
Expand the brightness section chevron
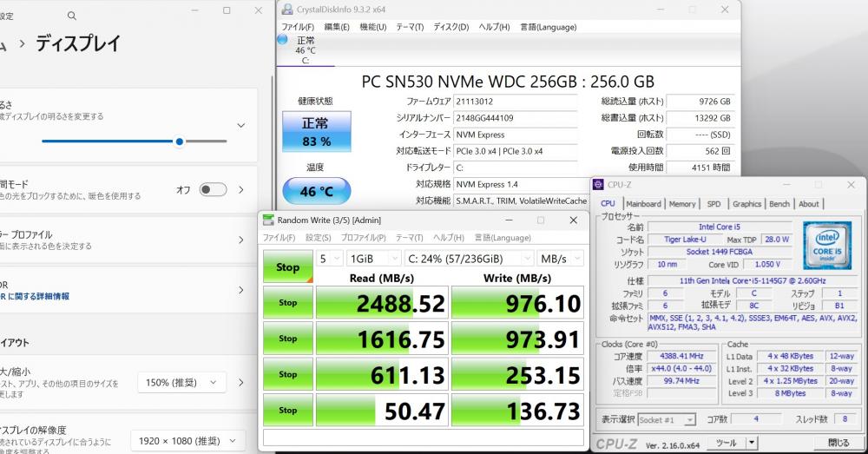point(241,126)
